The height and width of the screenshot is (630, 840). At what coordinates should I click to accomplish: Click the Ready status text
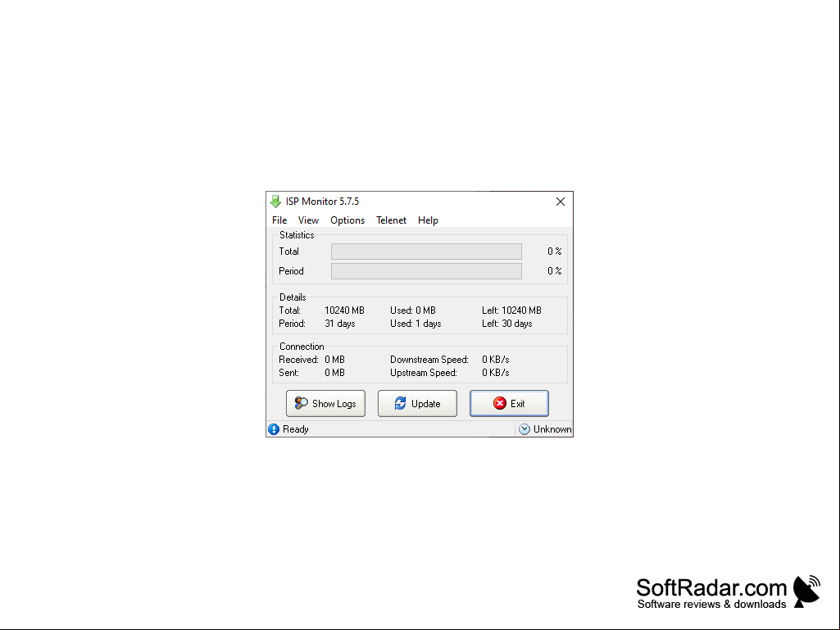(296, 429)
